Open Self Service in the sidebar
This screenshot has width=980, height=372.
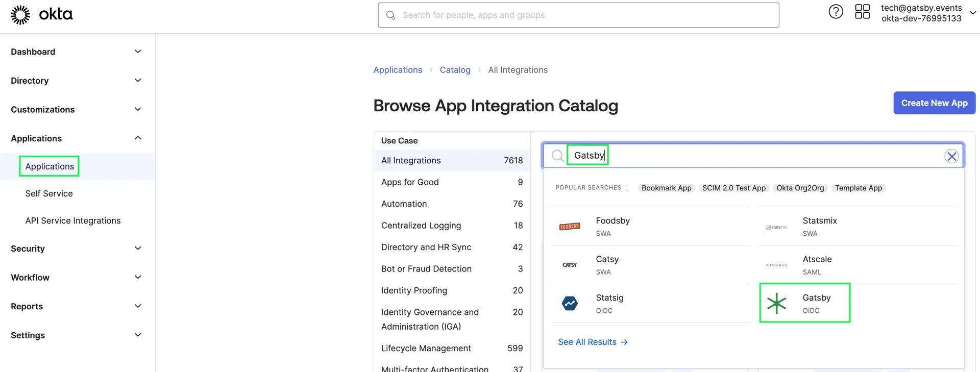(x=49, y=193)
